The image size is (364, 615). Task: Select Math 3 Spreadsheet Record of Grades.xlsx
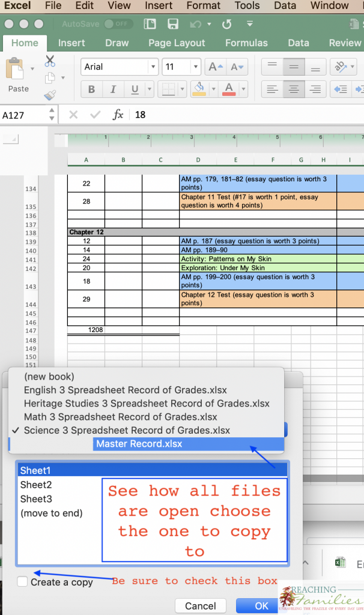pyautogui.click(x=147, y=417)
